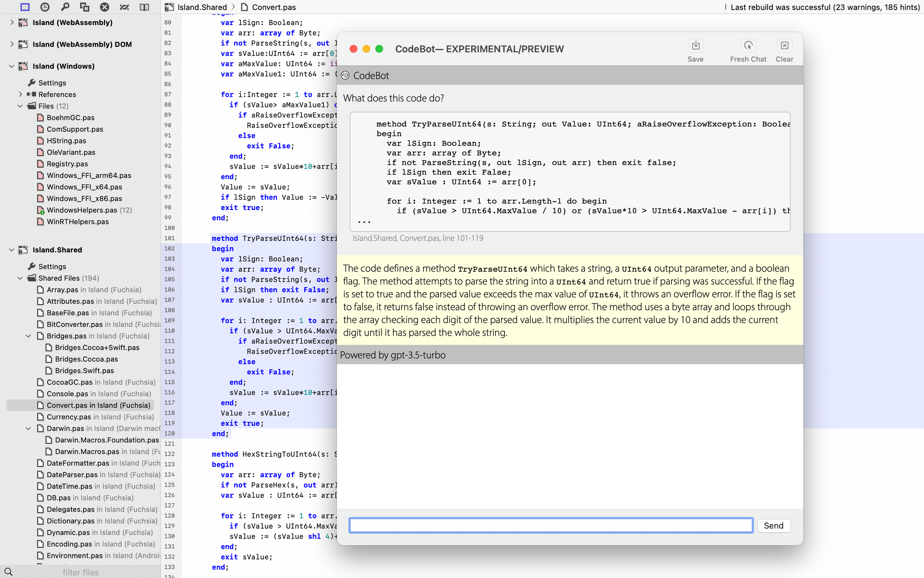Collapse the Island (Windows) project tree

pyautogui.click(x=12, y=66)
